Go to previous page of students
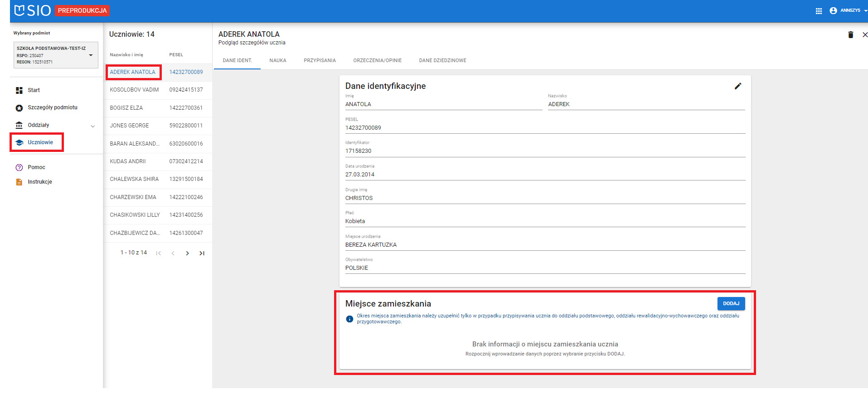 tap(173, 253)
